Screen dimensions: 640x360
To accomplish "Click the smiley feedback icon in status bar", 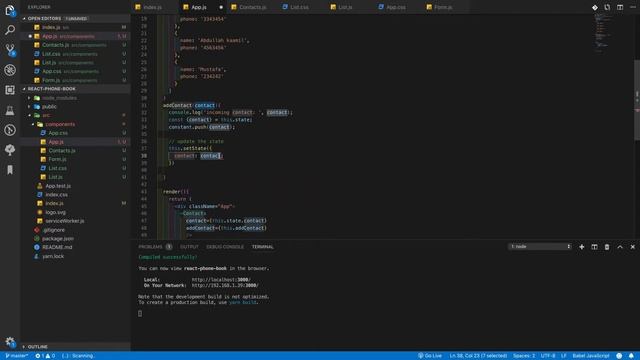I will (619, 356).
